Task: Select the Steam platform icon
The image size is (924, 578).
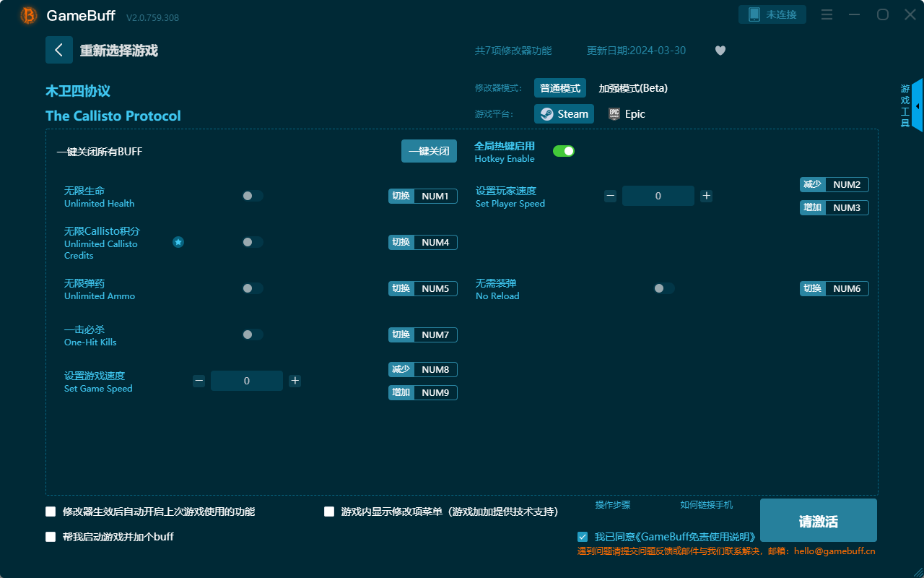Action: [547, 114]
